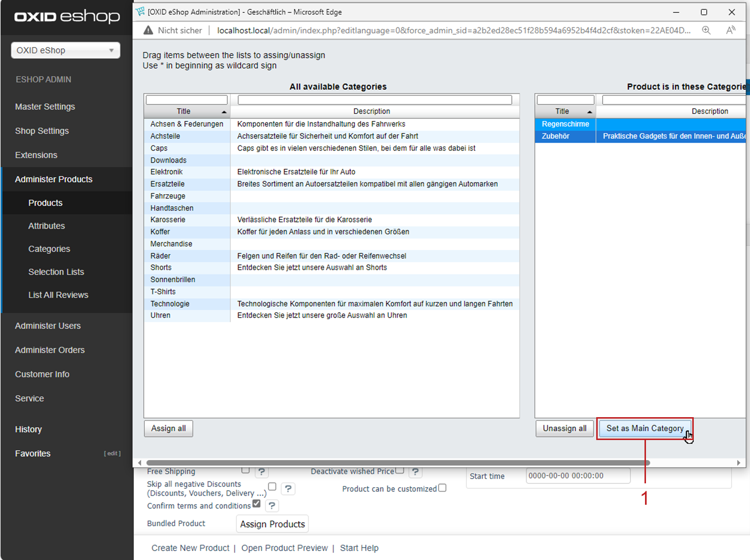
Task: Click the Start time input field
Action: click(578, 476)
